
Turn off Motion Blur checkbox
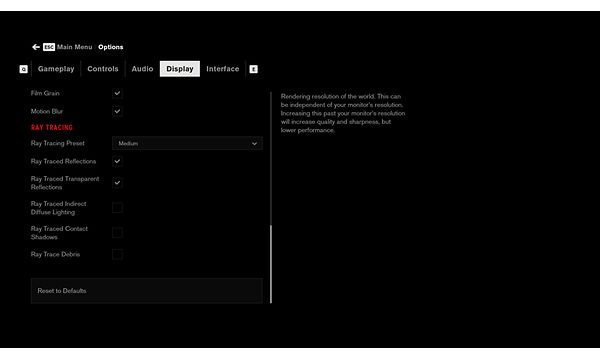(x=117, y=111)
